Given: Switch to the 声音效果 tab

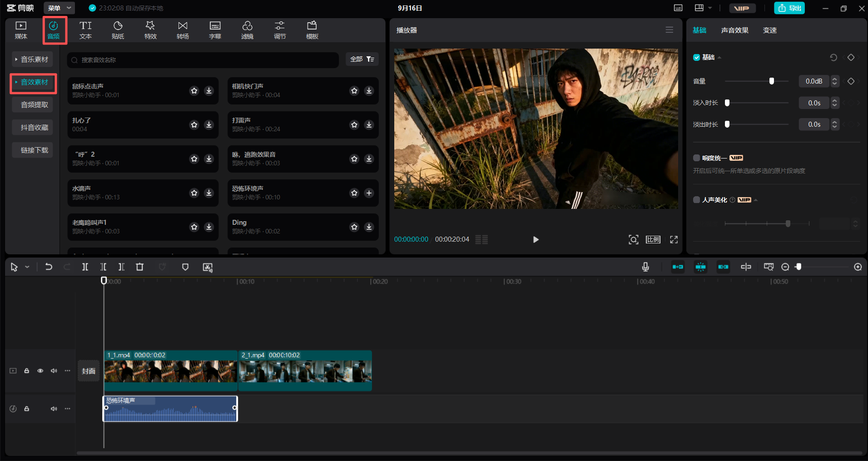Looking at the screenshot, I should click(734, 30).
